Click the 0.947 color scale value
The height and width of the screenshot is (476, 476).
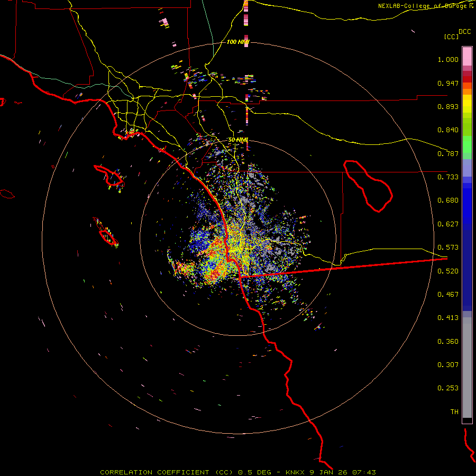tap(448, 83)
